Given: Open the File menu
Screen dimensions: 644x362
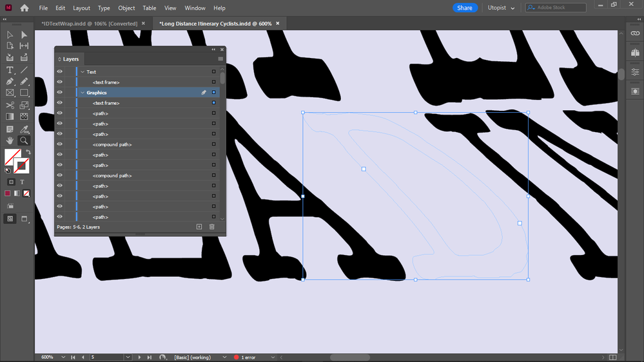Looking at the screenshot, I should coord(43,8).
